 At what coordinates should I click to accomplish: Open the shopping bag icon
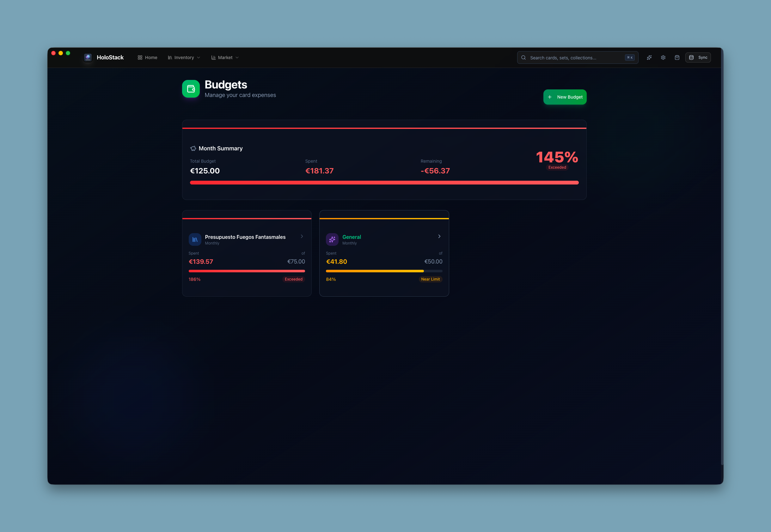click(x=677, y=58)
